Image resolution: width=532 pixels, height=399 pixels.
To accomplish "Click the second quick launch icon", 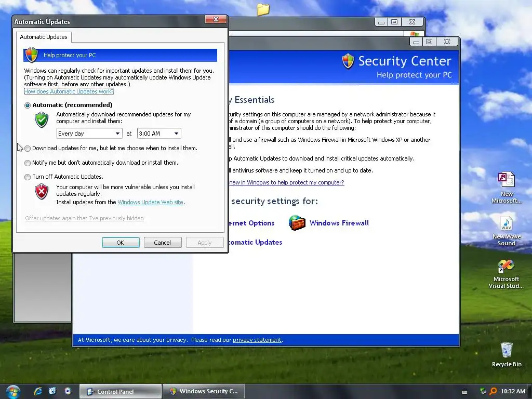I will 52,391.
